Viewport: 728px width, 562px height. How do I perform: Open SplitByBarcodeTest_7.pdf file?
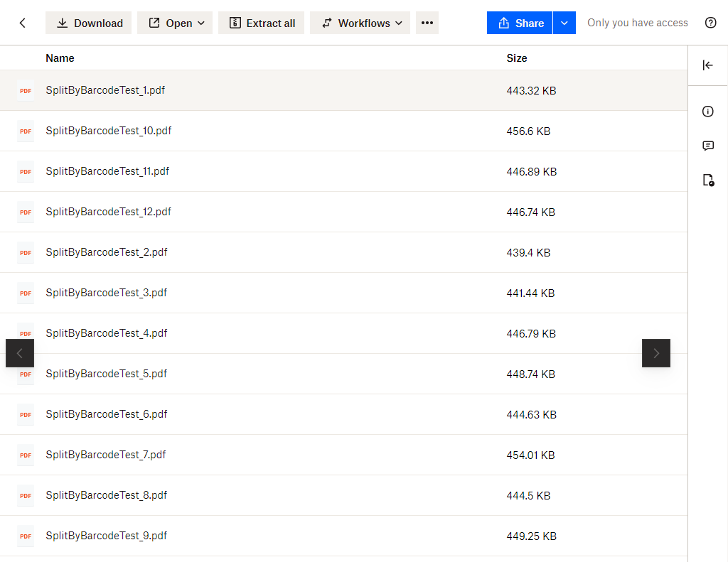coord(105,455)
